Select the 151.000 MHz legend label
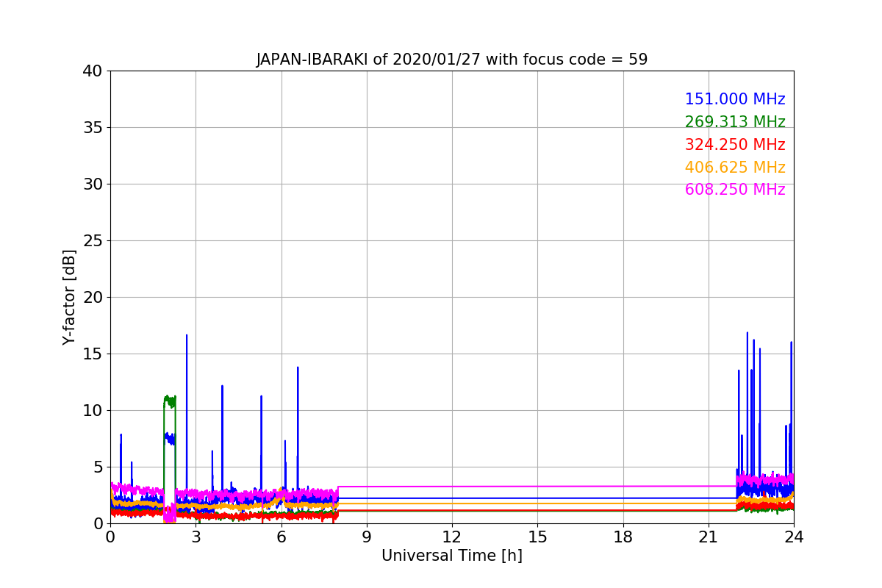The image size is (882, 588). [735, 99]
